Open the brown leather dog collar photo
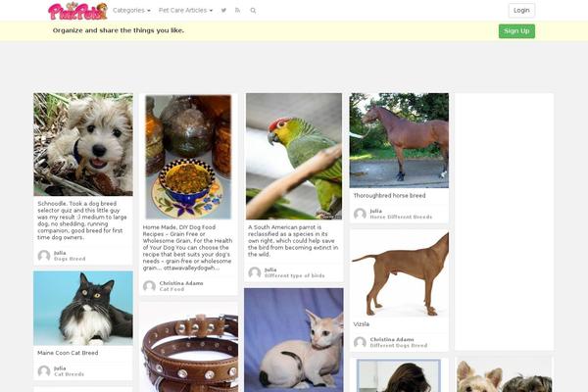588x392 pixels. click(x=189, y=349)
